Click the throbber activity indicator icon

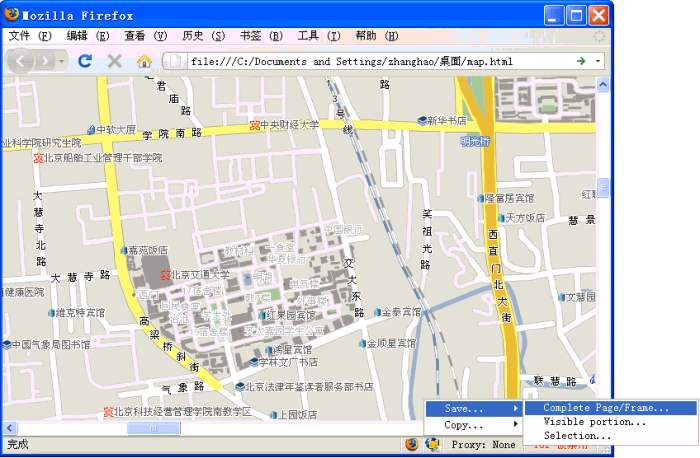[599, 36]
